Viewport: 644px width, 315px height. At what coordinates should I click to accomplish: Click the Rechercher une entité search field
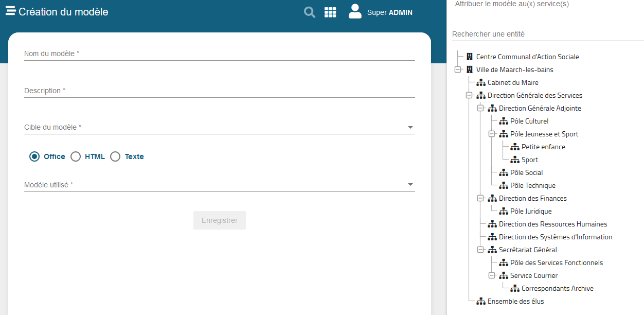pyautogui.click(x=547, y=34)
